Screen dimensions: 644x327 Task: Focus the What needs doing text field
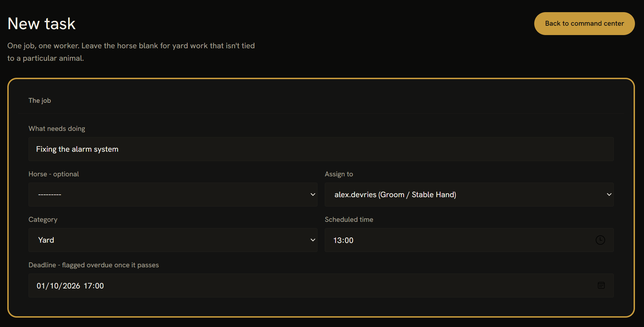click(x=321, y=149)
